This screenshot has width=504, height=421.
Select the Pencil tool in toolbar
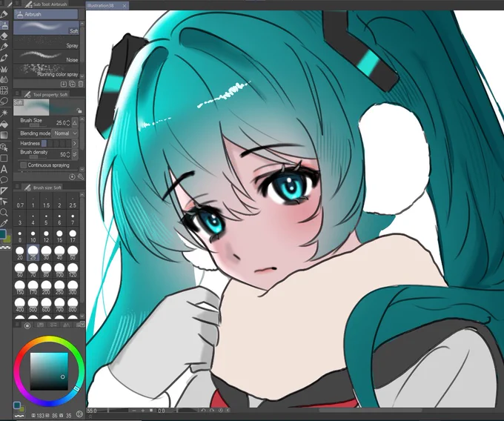4,14
